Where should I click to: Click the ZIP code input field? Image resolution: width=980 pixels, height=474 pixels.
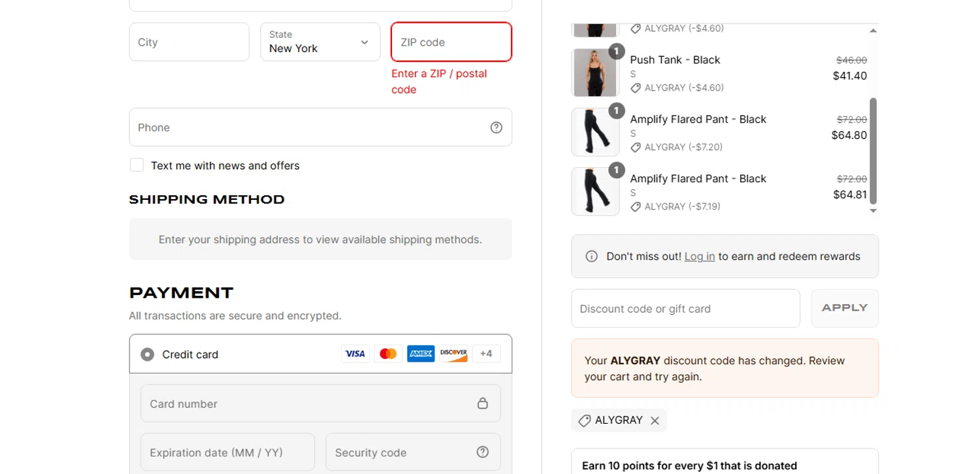[x=451, y=42]
